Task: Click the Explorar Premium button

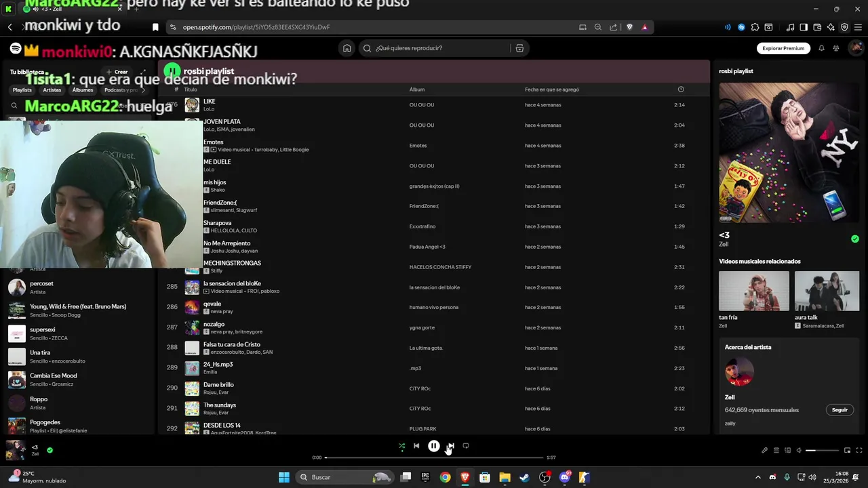Action: 783,48
